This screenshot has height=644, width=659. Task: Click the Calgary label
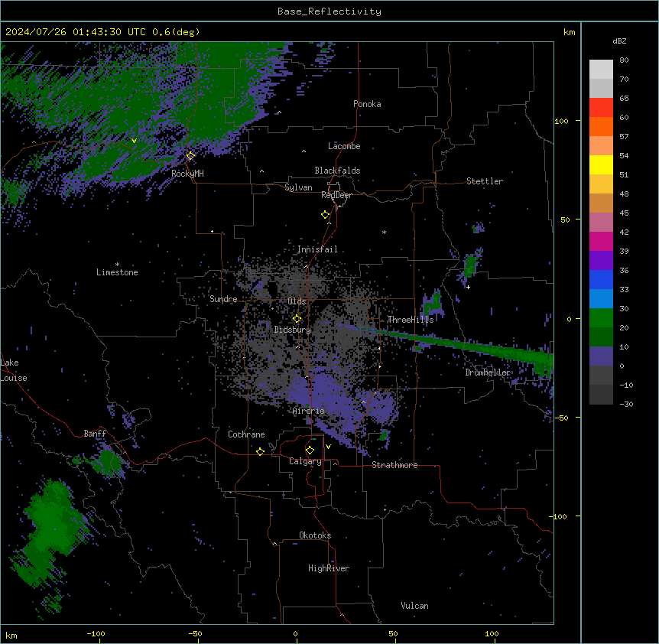coord(305,461)
